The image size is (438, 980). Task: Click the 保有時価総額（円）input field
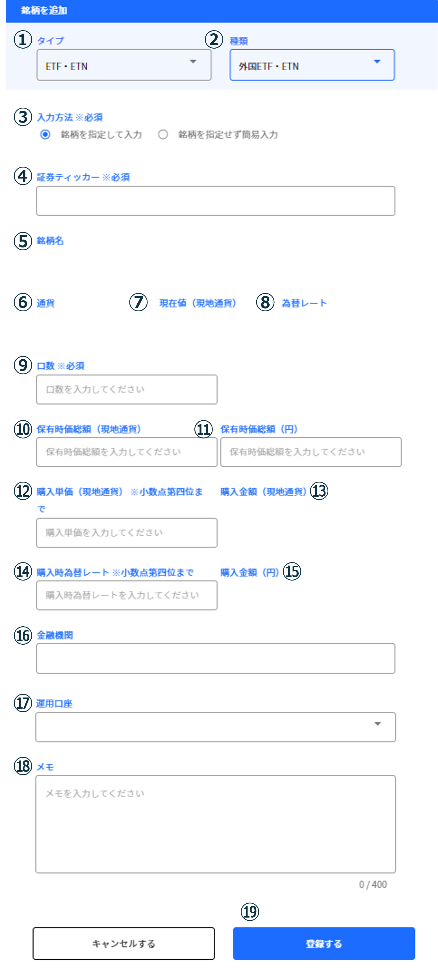[311, 452]
